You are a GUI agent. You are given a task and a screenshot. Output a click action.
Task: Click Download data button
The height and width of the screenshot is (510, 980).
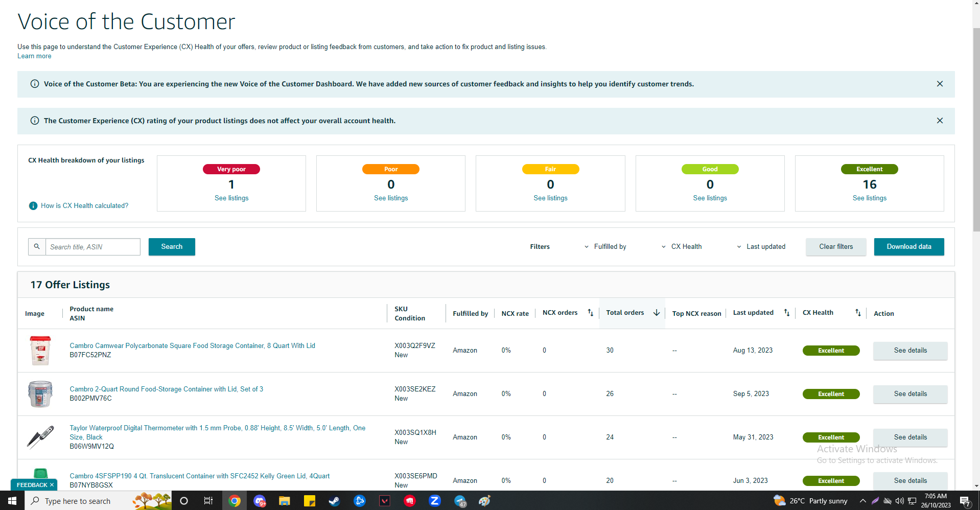[909, 246]
